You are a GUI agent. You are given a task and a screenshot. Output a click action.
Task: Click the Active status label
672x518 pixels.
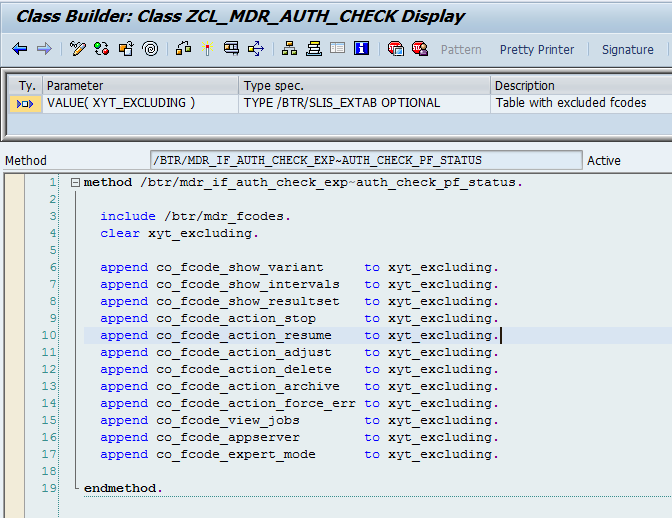click(x=603, y=161)
